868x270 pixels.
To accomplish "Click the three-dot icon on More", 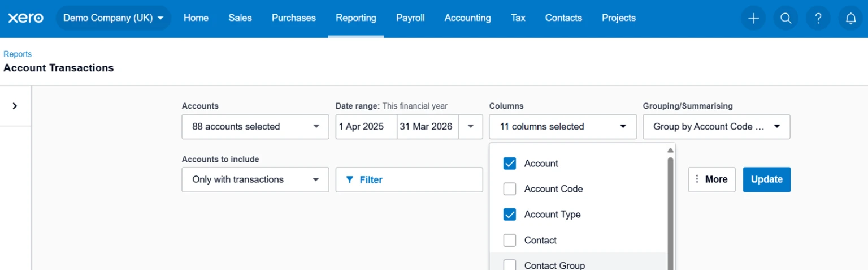I will [x=697, y=179].
